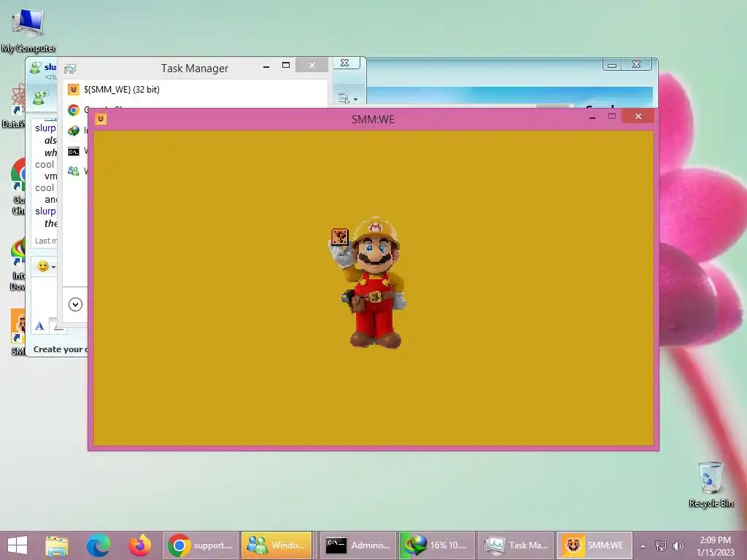The width and height of the screenshot is (747, 560).
Task: Click the add contact icon in Messenger
Action: (41, 98)
